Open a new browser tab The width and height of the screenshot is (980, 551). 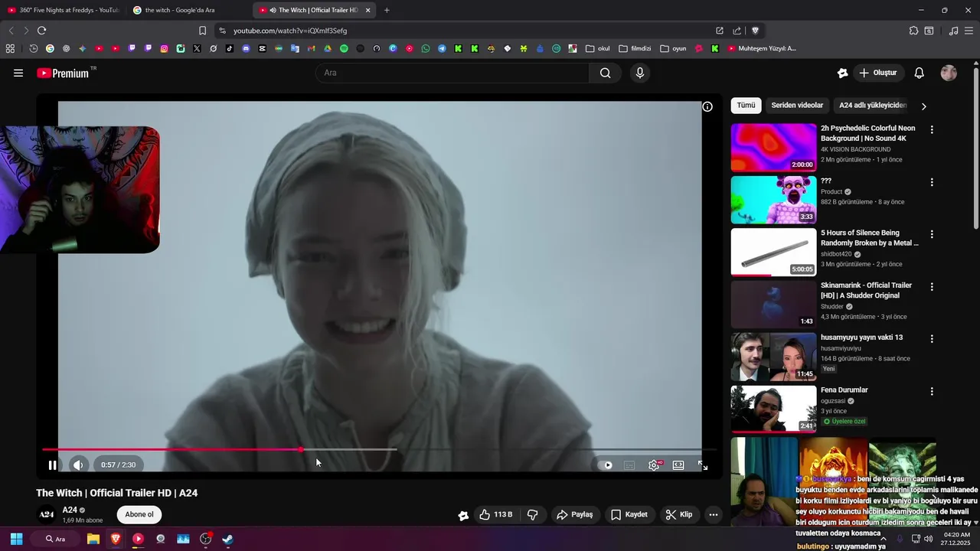387,10
